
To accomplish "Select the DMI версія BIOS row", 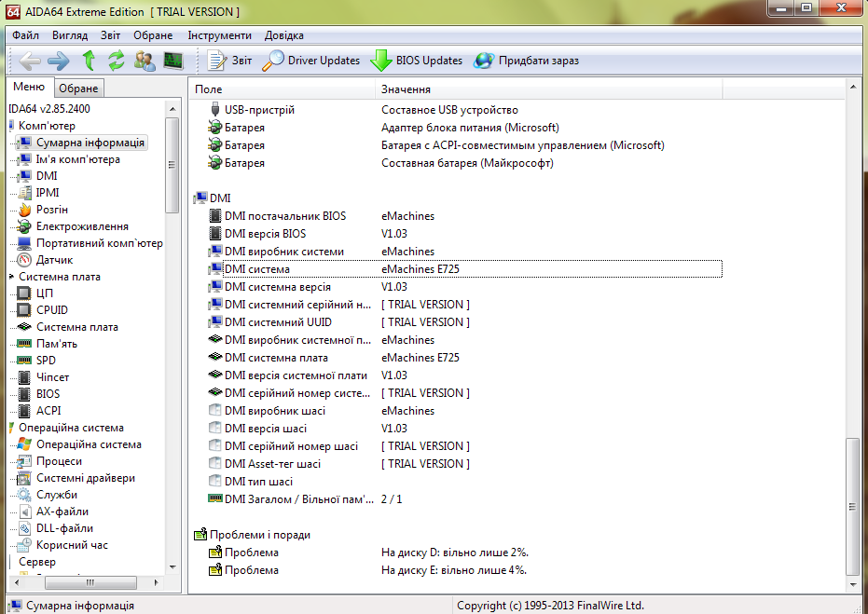I will (464, 234).
